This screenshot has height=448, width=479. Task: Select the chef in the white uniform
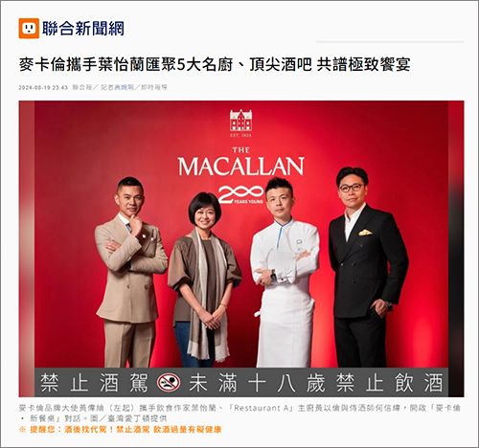tap(285, 272)
